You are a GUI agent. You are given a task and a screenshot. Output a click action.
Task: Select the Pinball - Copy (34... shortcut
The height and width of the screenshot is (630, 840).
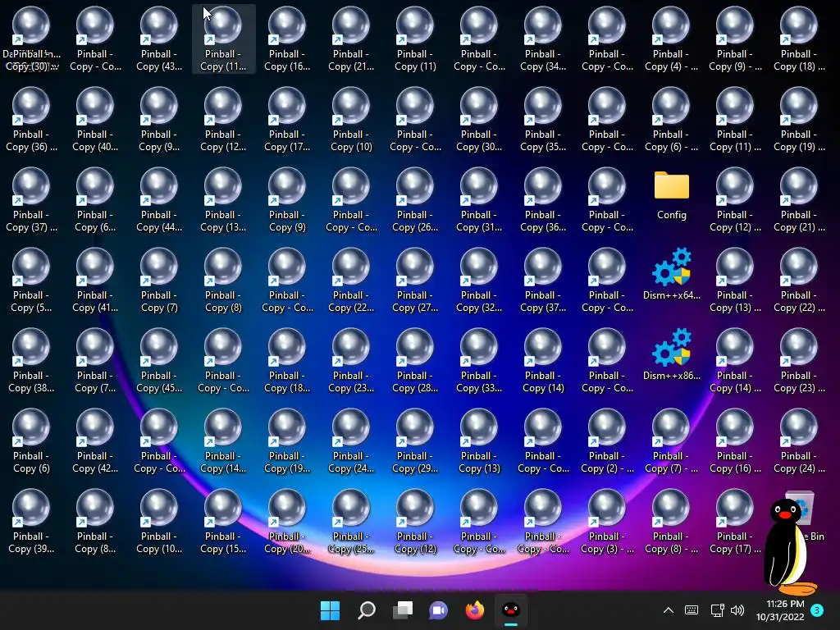pos(543,40)
